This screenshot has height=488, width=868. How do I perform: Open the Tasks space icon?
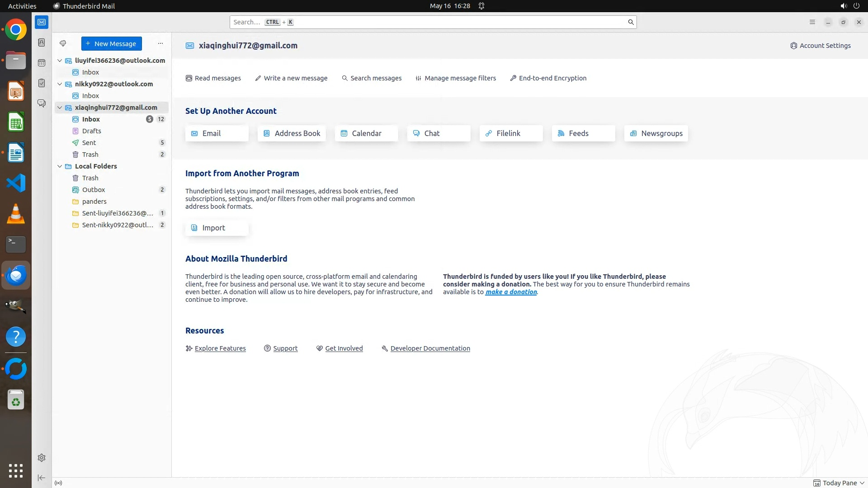pyautogui.click(x=42, y=83)
